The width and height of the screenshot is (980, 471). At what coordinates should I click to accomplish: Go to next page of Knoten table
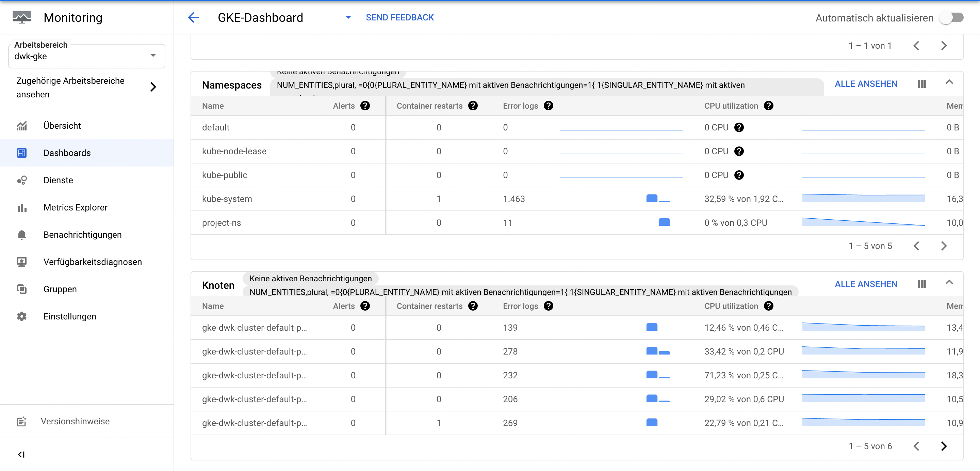tap(944, 446)
